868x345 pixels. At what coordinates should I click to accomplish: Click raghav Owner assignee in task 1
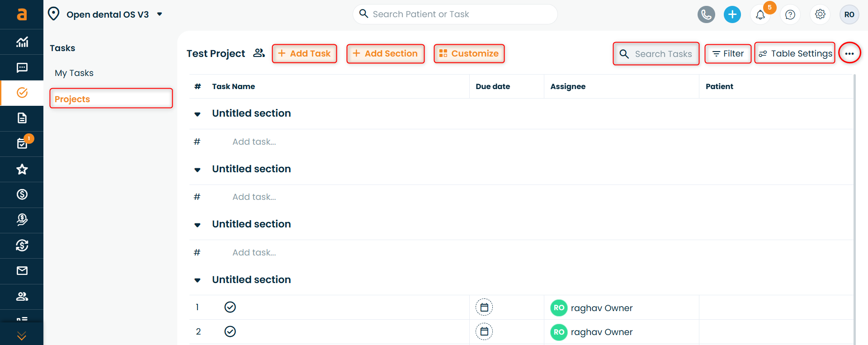click(x=591, y=308)
